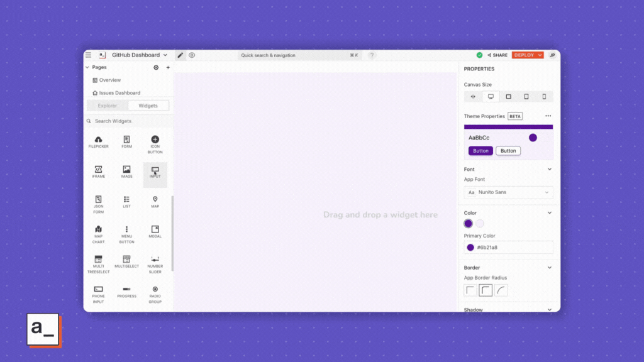
Task: Open the App Font dropdown
Action: click(508, 192)
